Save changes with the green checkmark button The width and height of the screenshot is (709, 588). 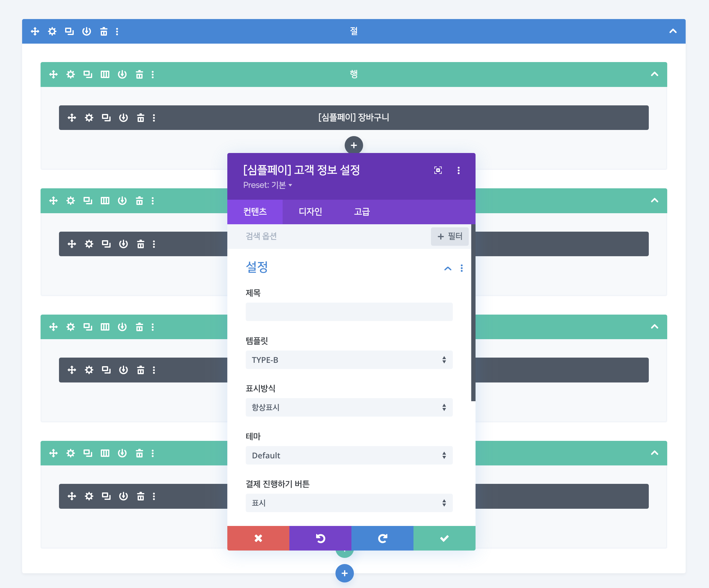(444, 538)
